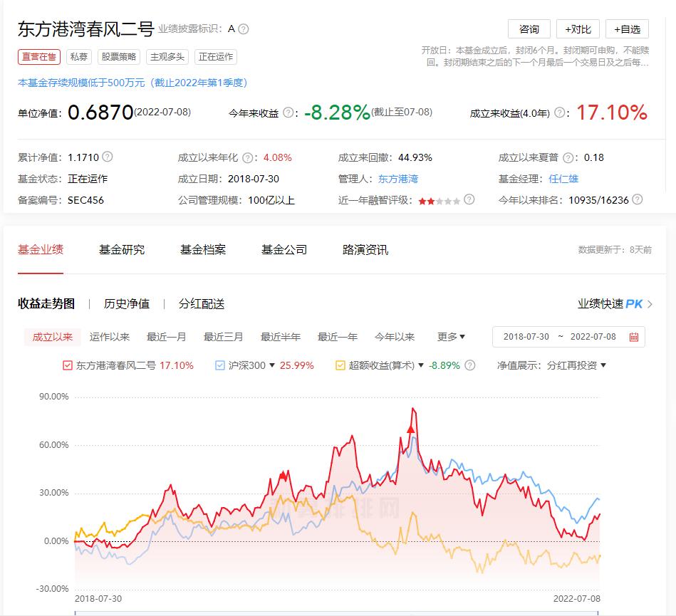Click the 主观多头 tag
Viewport: 676px width, 616px height.
(167, 57)
